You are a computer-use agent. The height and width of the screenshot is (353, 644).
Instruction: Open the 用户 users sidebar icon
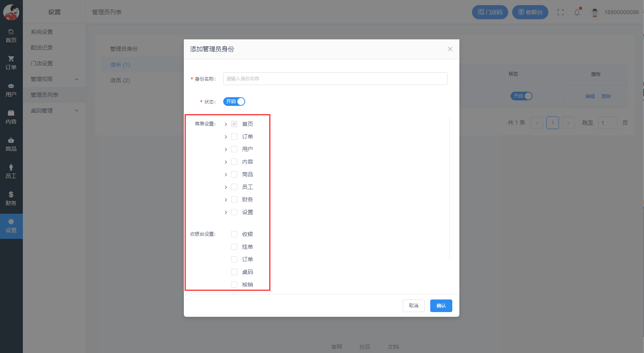click(11, 90)
